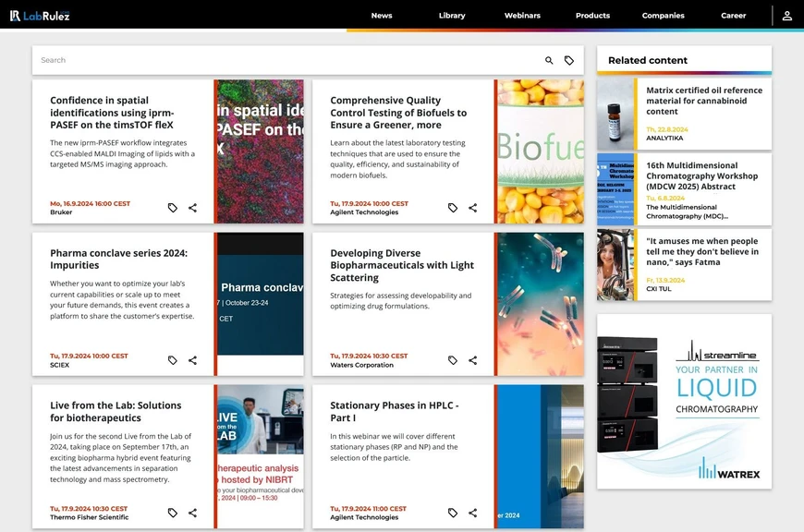Open the tag filter icon in search bar

pos(569,60)
